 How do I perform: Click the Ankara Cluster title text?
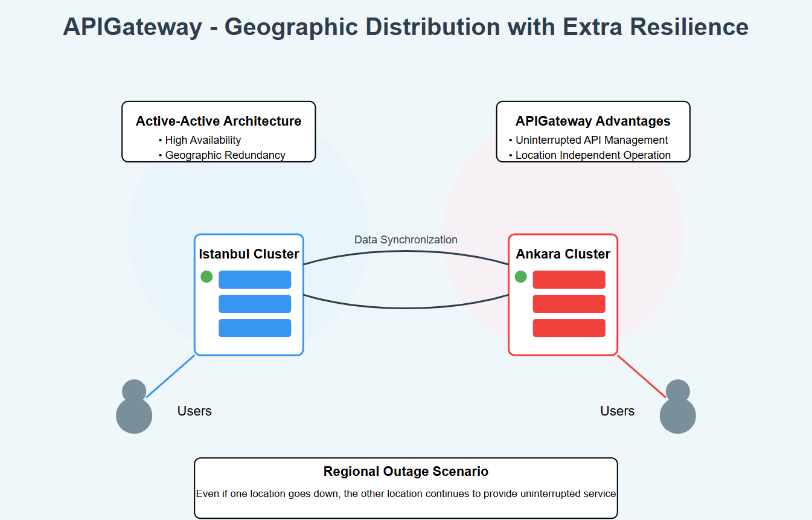[x=563, y=254]
